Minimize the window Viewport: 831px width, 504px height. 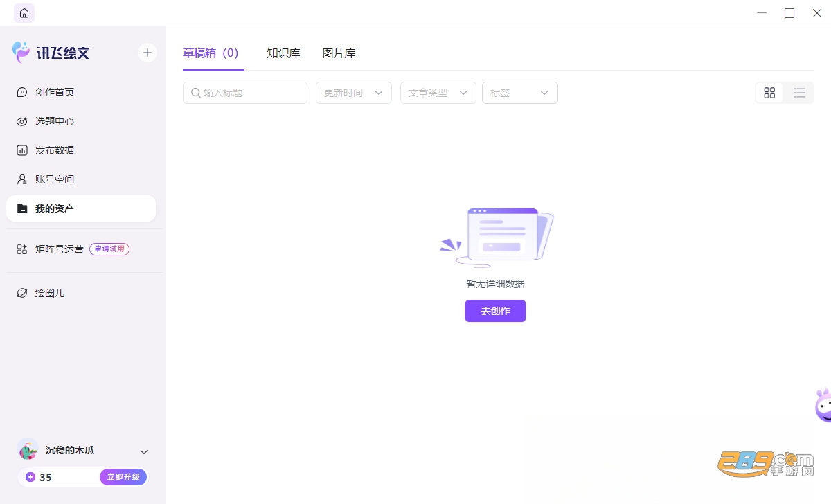[x=762, y=13]
